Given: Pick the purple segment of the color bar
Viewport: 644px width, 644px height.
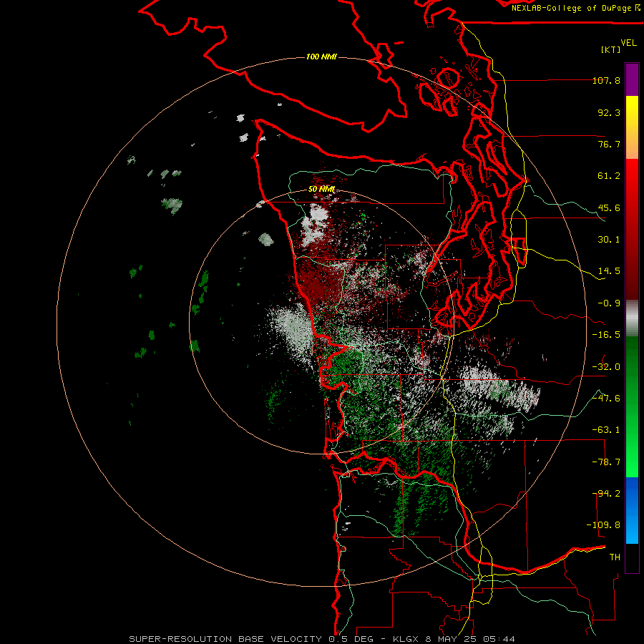Looking at the screenshot, I should click(632, 79).
